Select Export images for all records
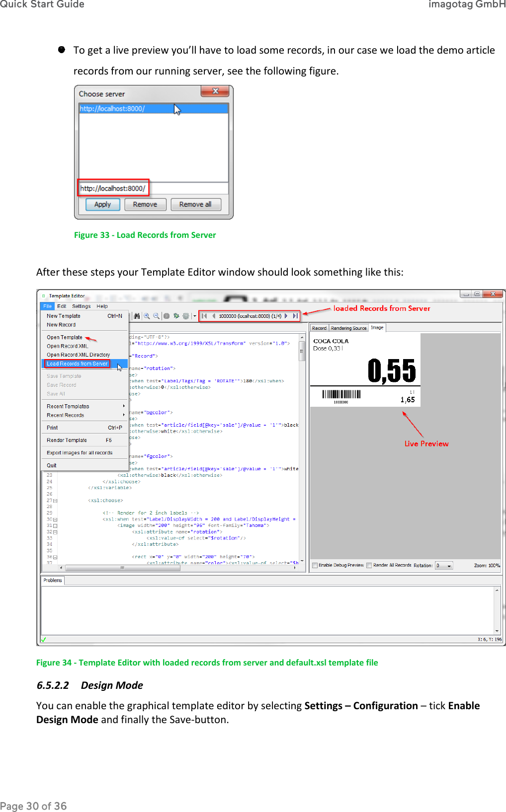506x812 pixels. (84, 453)
